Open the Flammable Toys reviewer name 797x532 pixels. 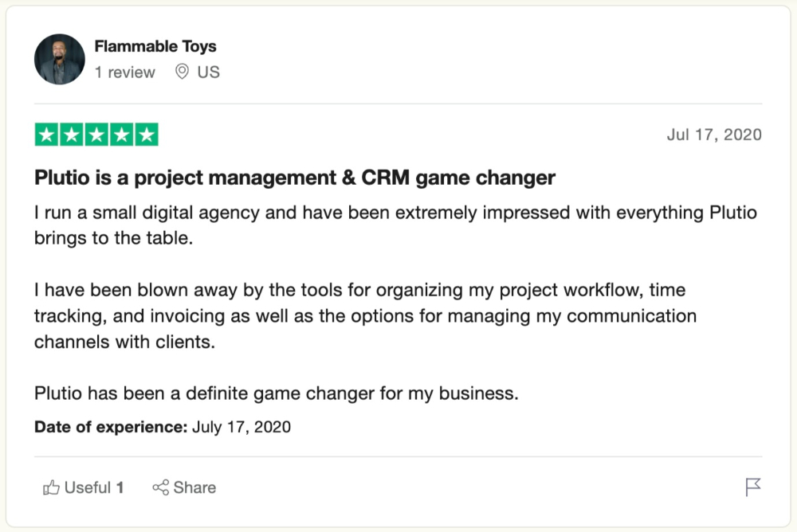coord(155,46)
